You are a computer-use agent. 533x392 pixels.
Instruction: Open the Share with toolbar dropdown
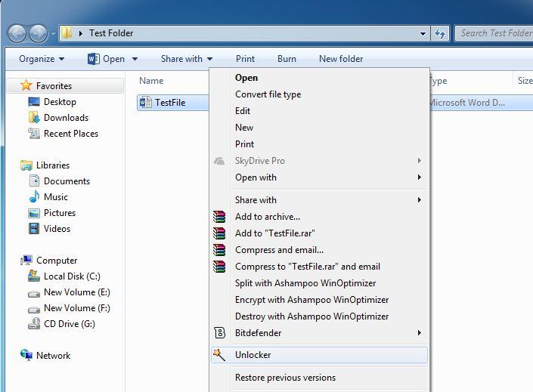186,59
